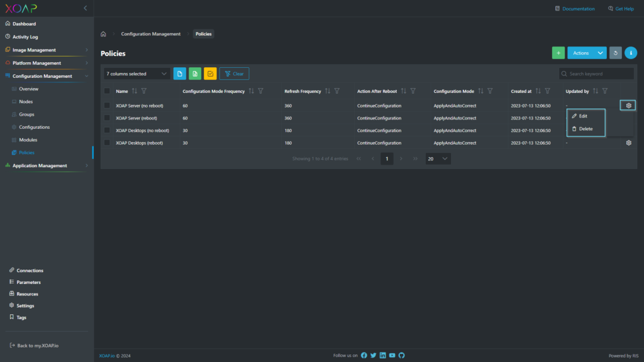Export table using green file icon
This screenshot has width=644, height=362.
pos(195,74)
